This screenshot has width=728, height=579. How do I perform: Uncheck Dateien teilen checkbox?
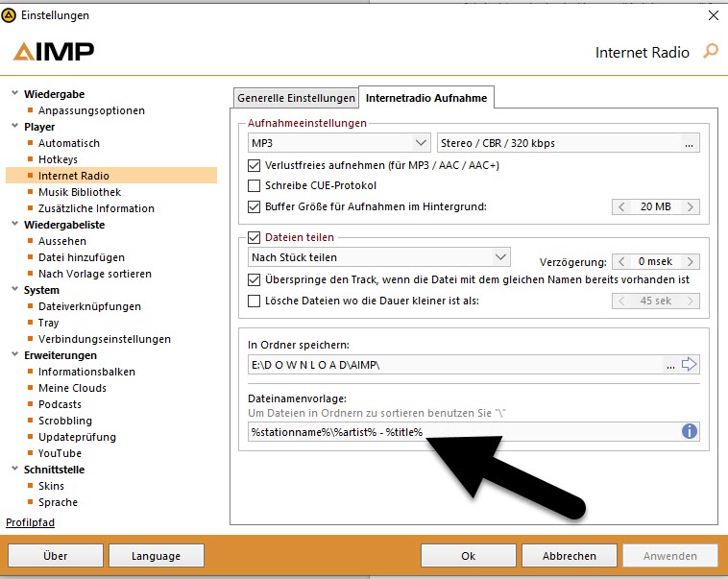[x=254, y=238]
